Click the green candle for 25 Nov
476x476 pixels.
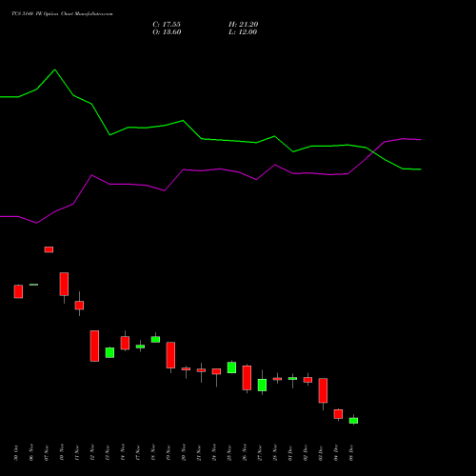tap(231, 367)
